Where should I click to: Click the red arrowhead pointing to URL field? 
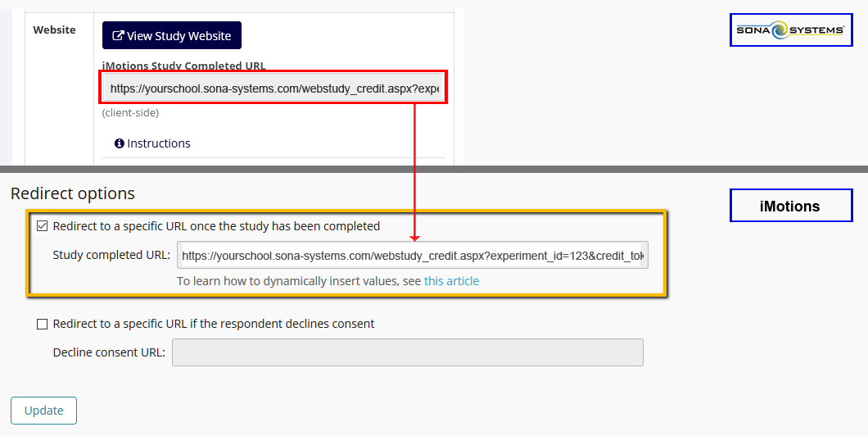coord(414,238)
